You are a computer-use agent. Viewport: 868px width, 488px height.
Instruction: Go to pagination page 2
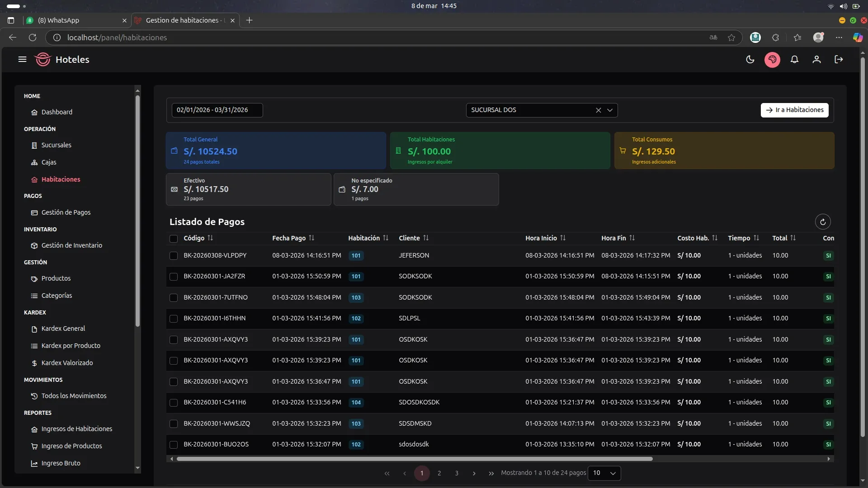pyautogui.click(x=439, y=473)
